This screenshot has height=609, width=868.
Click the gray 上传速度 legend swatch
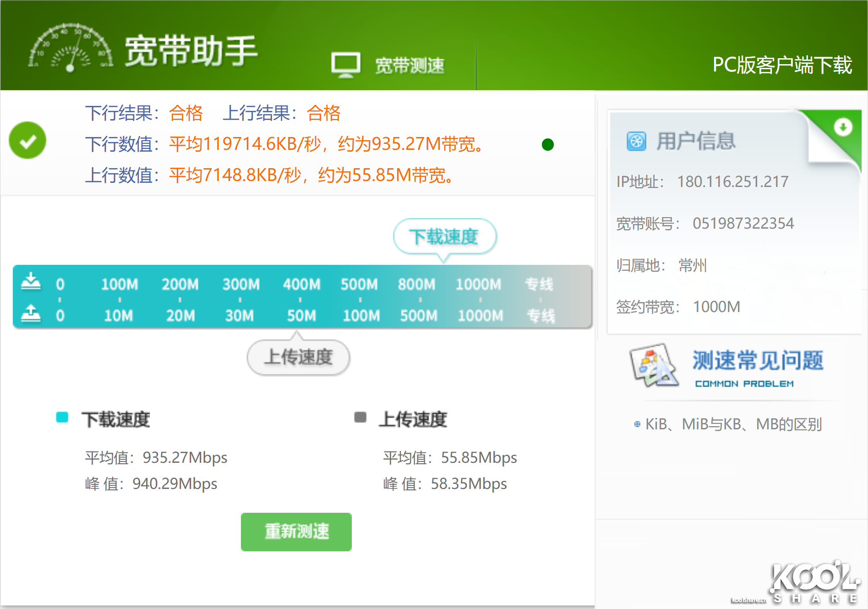click(360, 417)
